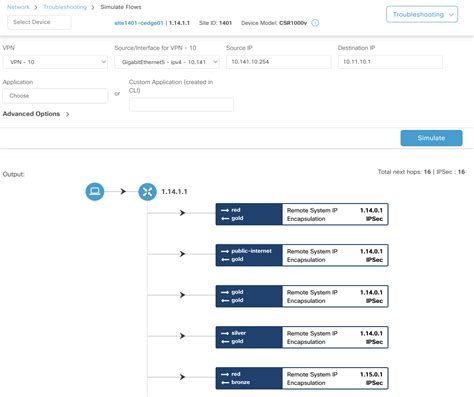Click the Source IP field 10.141.10.254
The width and height of the screenshot is (474, 397).
278,62
